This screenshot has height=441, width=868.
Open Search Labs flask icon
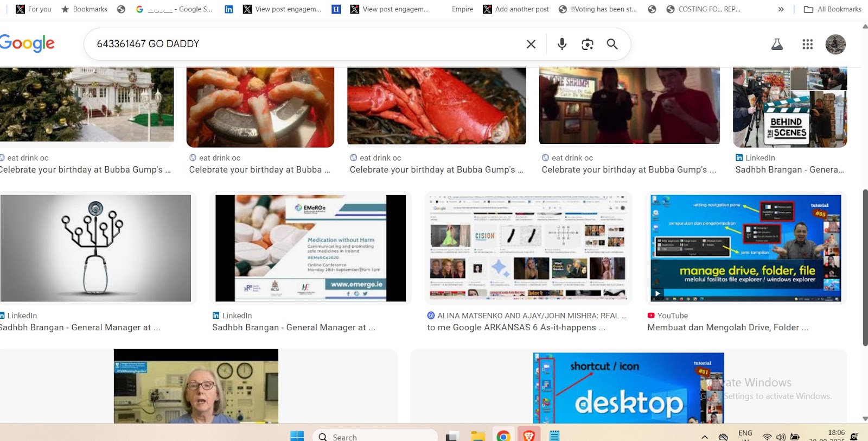click(x=777, y=45)
